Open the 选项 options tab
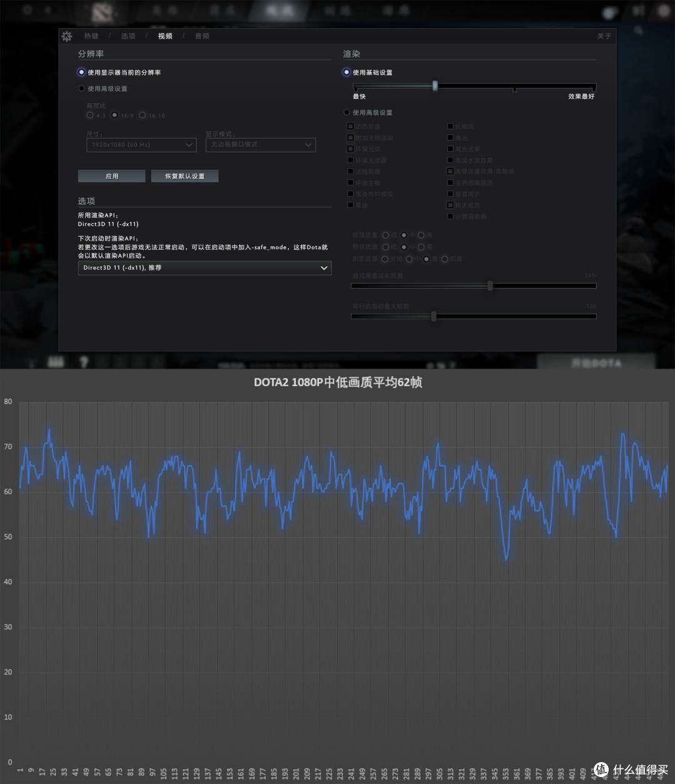This screenshot has width=675, height=784. pos(128,36)
